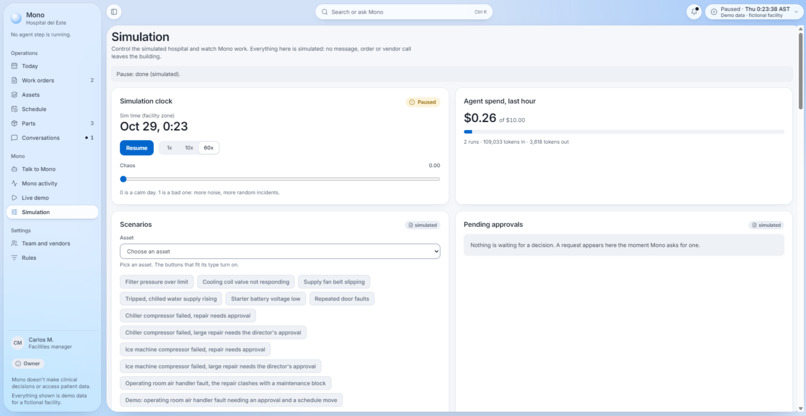806x416 pixels.
Task: Click the search magnifier icon
Action: pos(325,12)
